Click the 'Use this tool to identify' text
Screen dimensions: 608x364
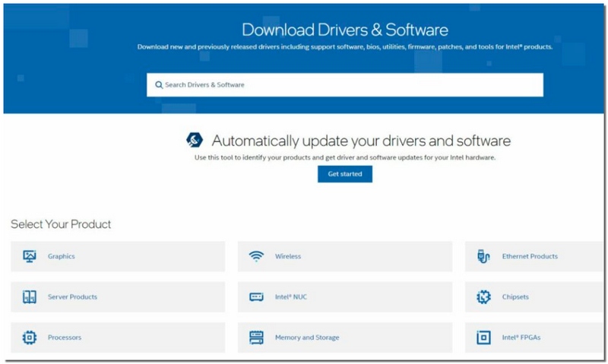pyautogui.click(x=345, y=158)
